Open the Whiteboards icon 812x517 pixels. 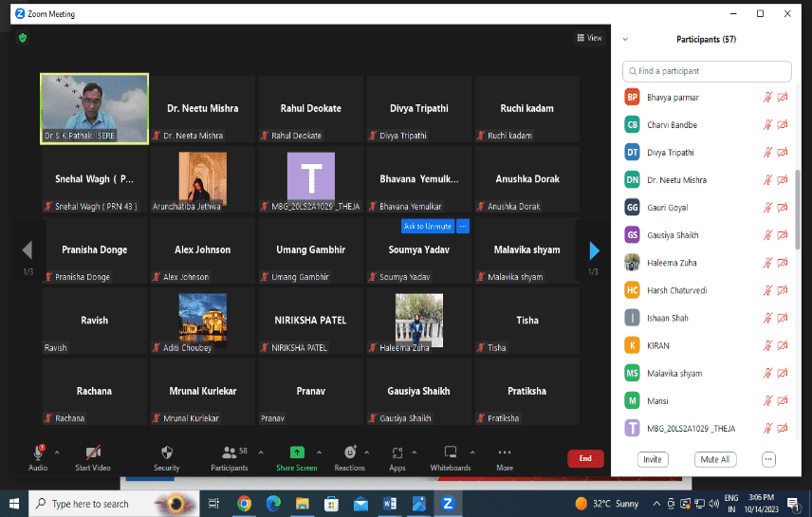point(451,453)
